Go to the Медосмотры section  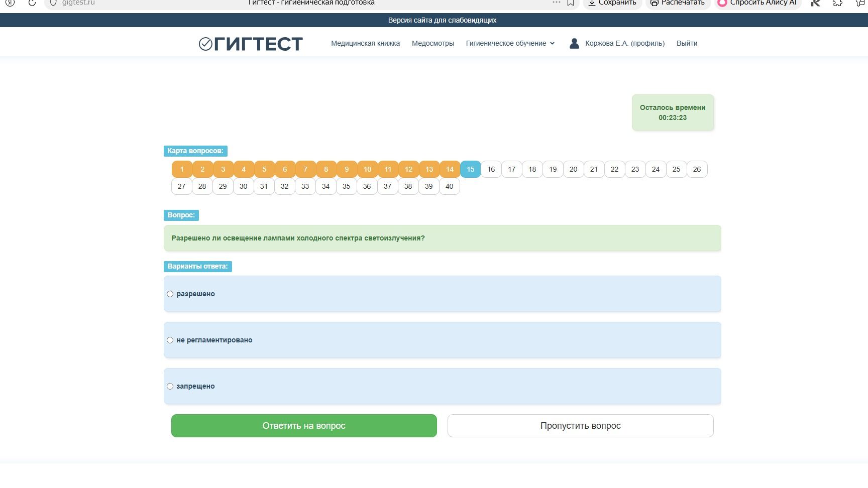pyautogui.click(x=432, y=44)
